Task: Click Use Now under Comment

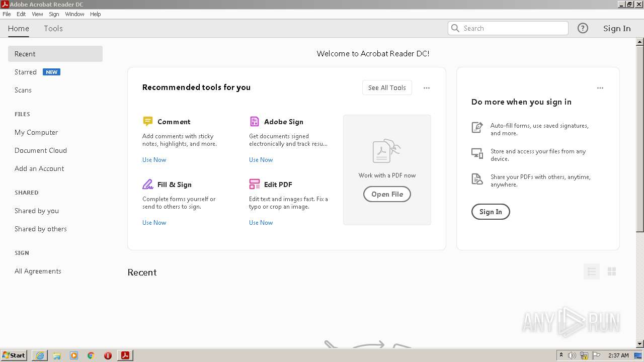Action: coord(154,160)
